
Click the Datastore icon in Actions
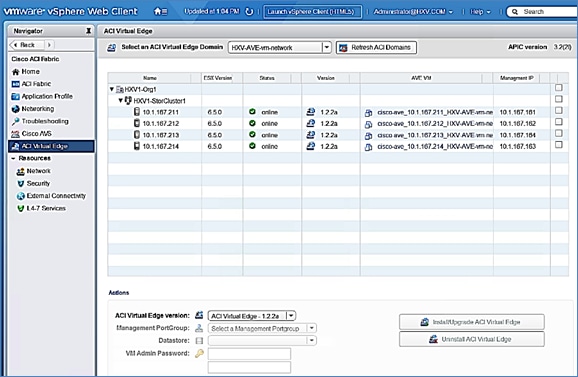[199, 341]
